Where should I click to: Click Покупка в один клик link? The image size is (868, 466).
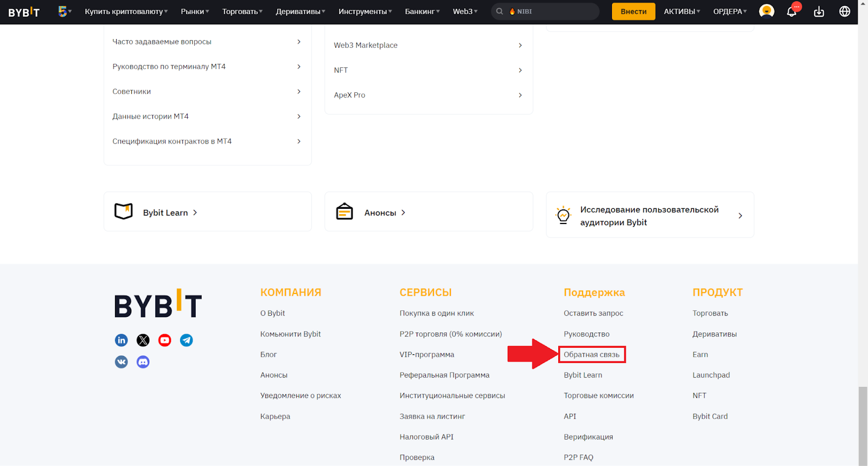[437, 313]
